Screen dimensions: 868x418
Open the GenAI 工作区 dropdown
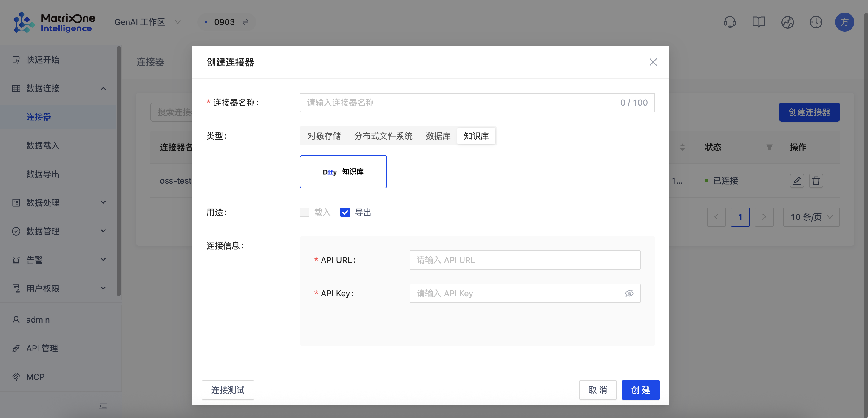148,22
